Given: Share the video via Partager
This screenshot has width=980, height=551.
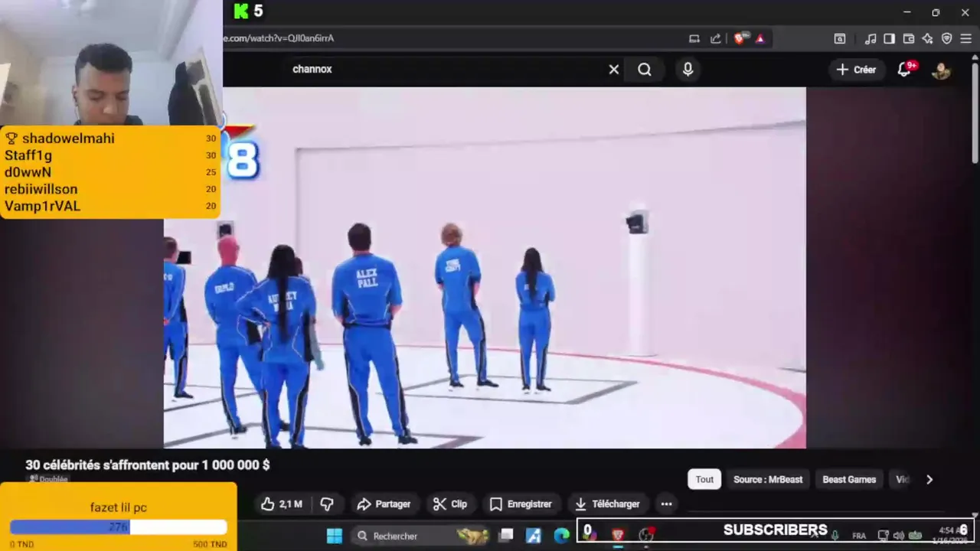Looking at the screenshot, I should coord(384,504).
